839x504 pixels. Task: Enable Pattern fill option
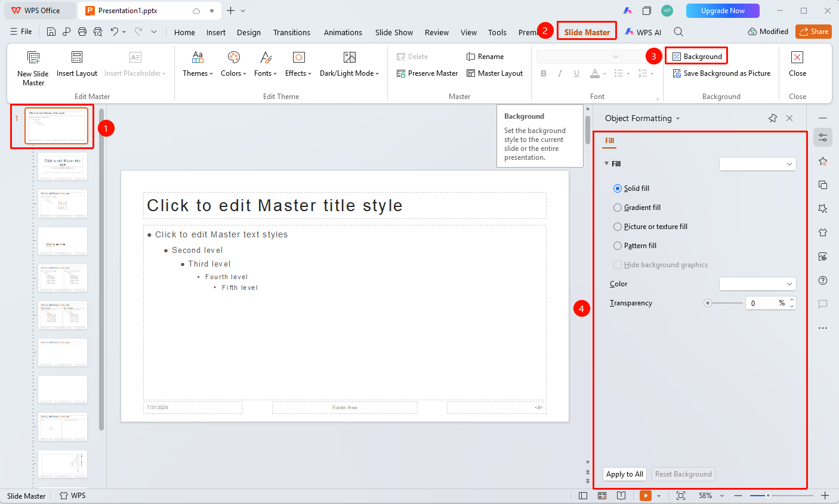618,246
